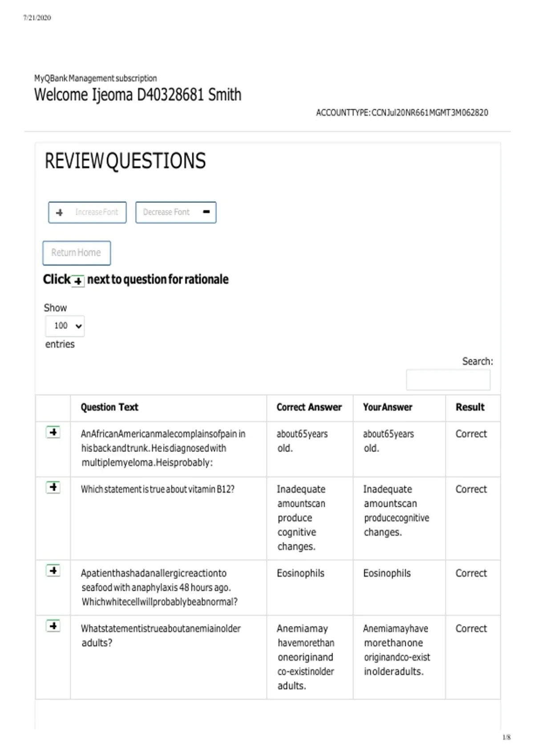The width and height of the screenshot is (534, 756).
Task: Click the MyQBank Management subscription text
Action: (96, 78)
